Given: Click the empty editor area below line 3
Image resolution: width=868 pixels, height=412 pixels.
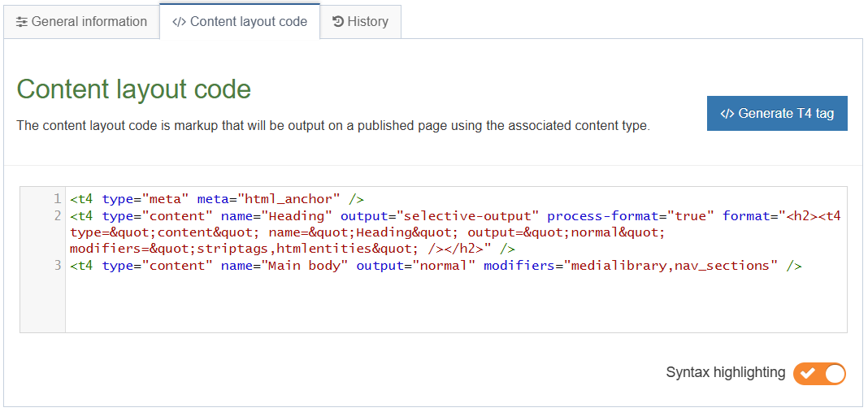Looking at the screenshot, I should (455, 305).
